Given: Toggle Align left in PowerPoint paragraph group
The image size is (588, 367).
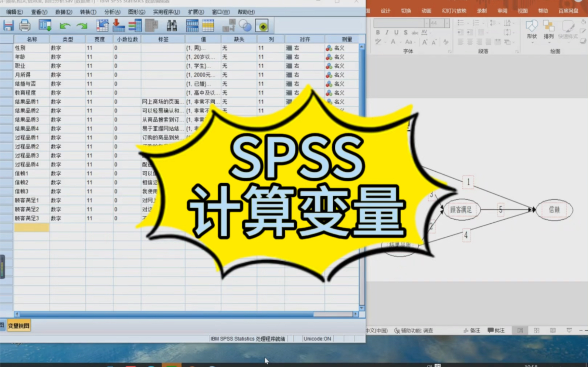Looking at the screenshot, I should point(460,42).
